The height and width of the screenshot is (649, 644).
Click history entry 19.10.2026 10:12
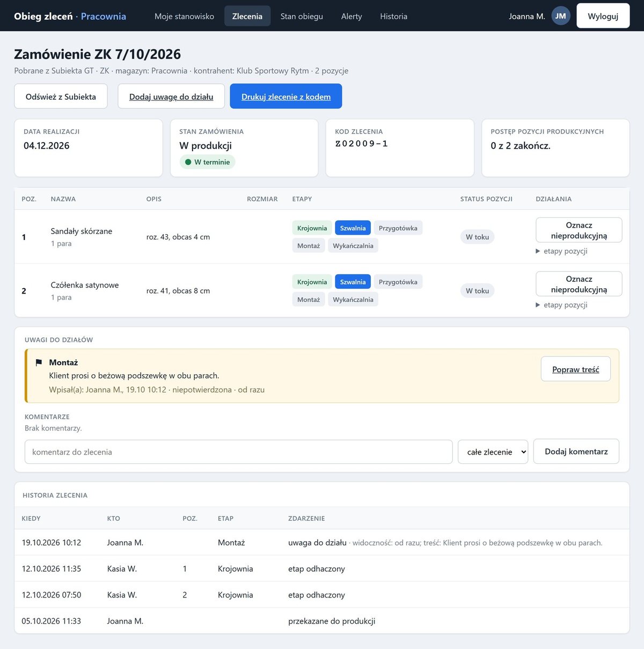click(322, 543)
